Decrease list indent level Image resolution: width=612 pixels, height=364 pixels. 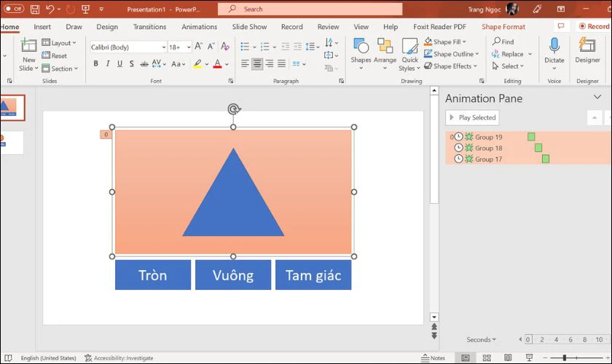point(286,47)
